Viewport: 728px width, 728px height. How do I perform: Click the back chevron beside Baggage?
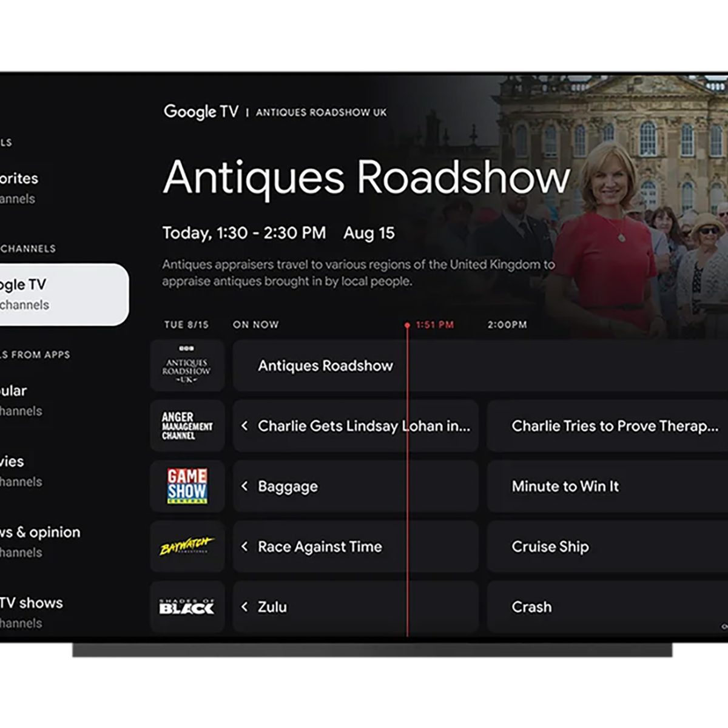pos(244,487)
